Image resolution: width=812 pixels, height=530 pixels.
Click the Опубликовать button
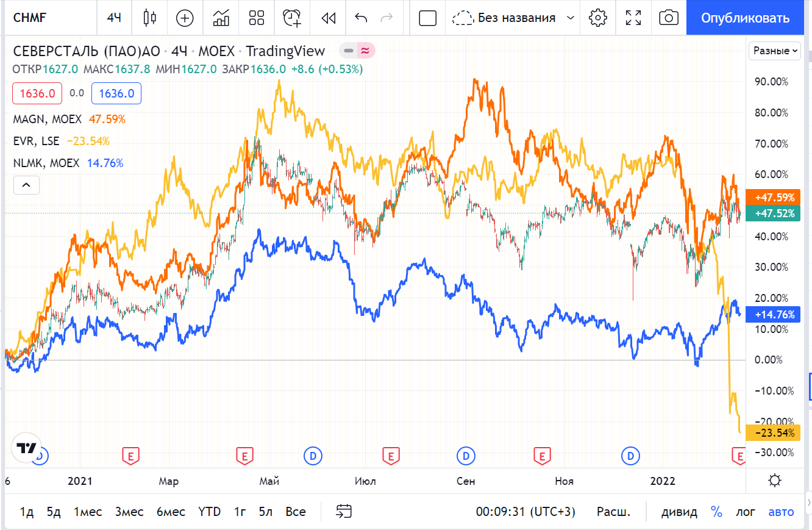[746, 18]
